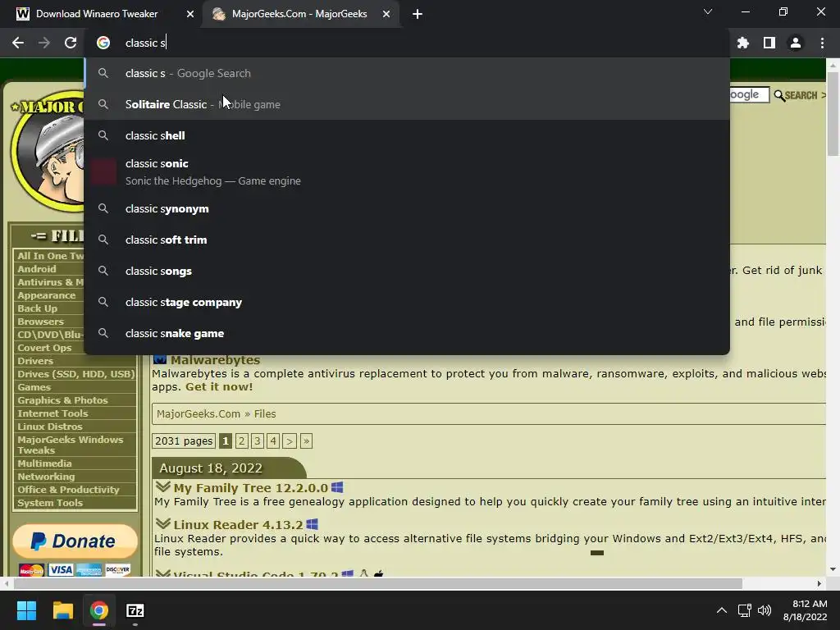Open the Appearance category
Screen dimensions: 840x630
point(47,295)
